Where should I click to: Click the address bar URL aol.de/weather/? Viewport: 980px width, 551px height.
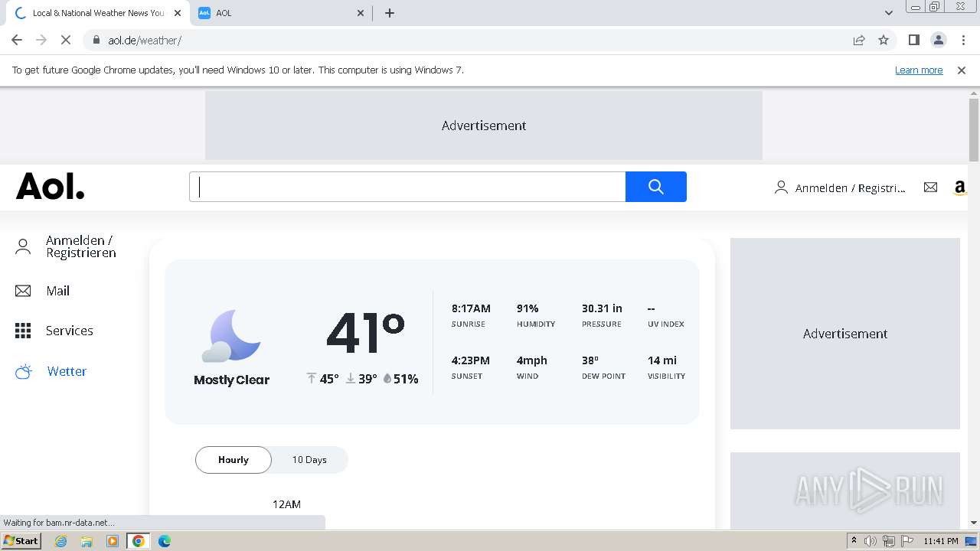coord(145,40)
